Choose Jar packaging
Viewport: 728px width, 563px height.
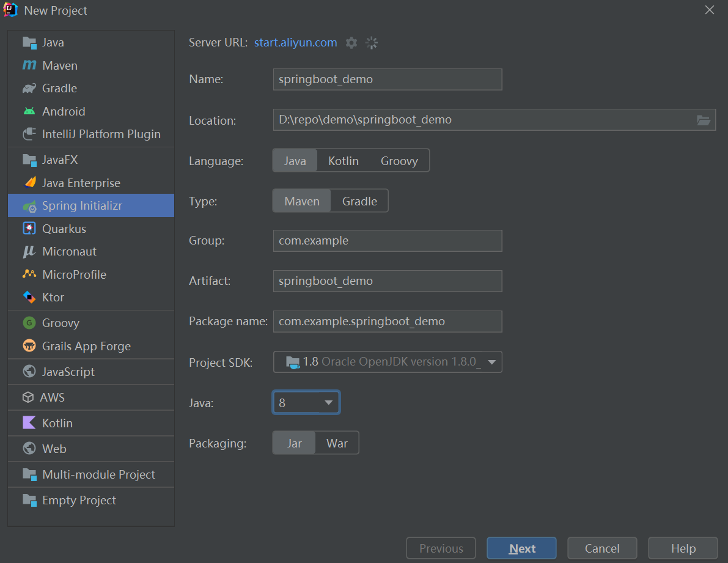coord(295,443)
